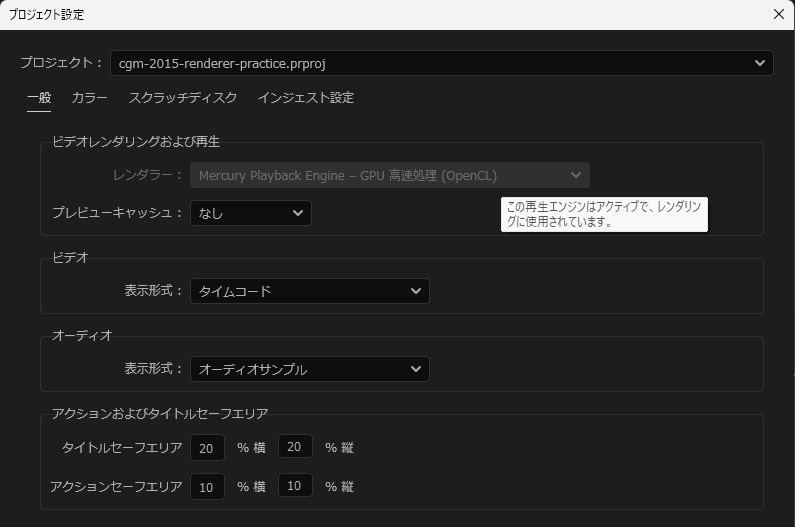Expand the プレビューキャッシュ dropdown set to なし
The width and height of the screenshot is (795, 527).
(250, 213)
